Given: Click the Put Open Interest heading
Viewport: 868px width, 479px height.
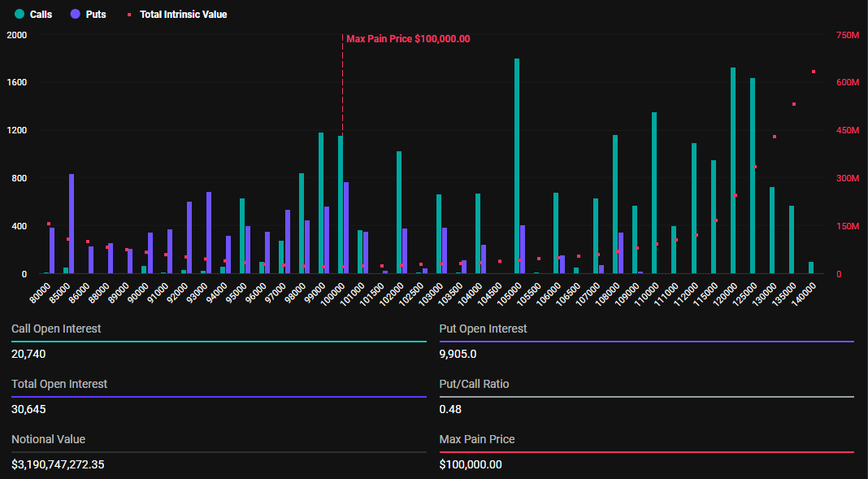Looking at the screenshot, I should pos(483,329).
